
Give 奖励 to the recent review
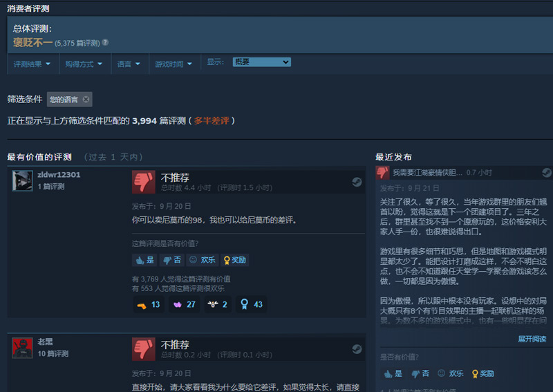tap(482, 373)
